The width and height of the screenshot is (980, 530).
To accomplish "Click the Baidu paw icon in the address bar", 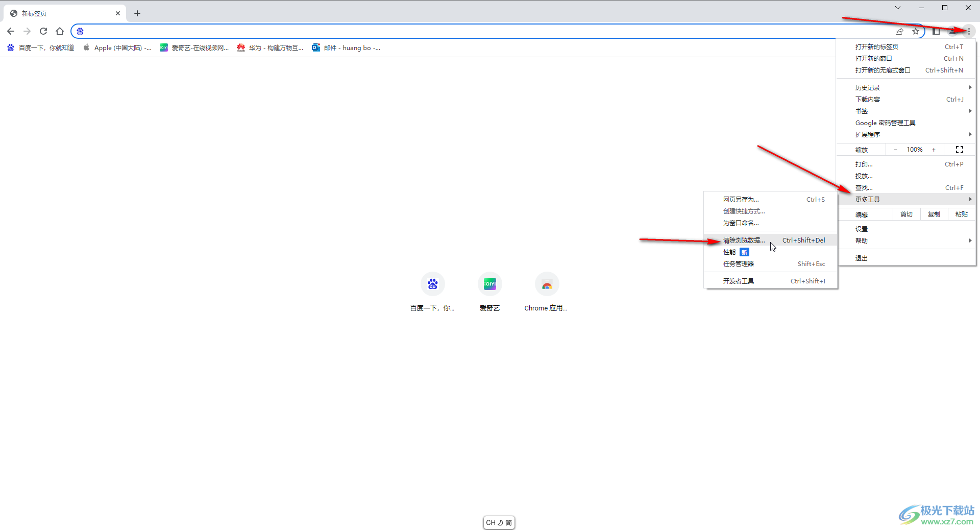I will 80,31.
